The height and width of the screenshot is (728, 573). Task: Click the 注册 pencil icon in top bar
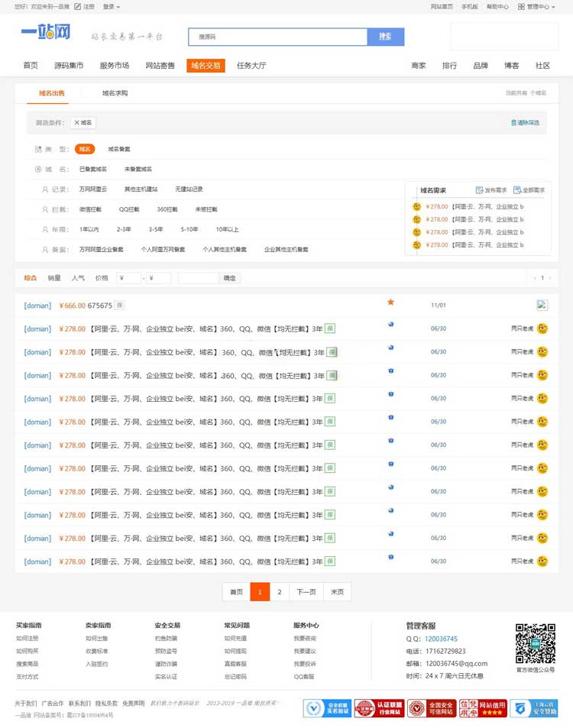(x=78, y=7)
